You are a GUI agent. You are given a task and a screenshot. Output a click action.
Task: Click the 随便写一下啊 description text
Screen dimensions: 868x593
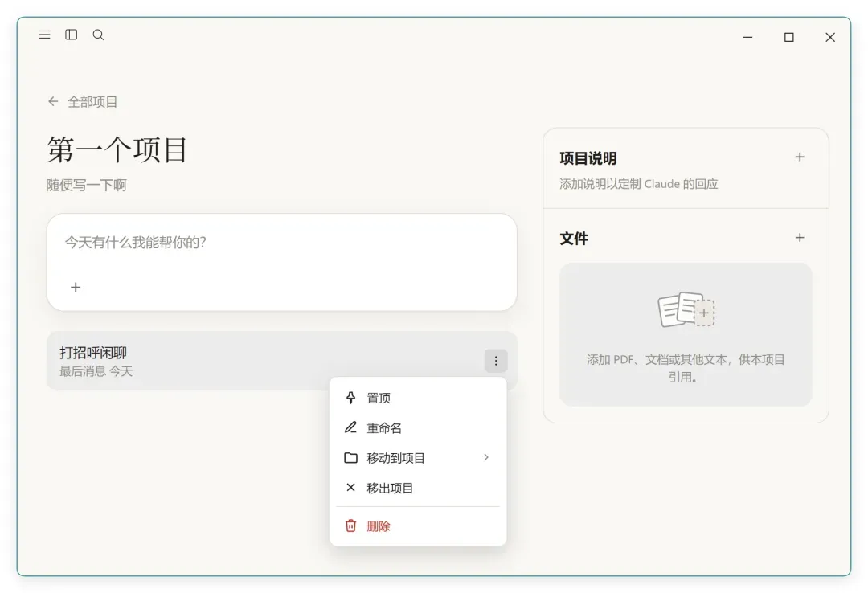(x=86, y=185)
